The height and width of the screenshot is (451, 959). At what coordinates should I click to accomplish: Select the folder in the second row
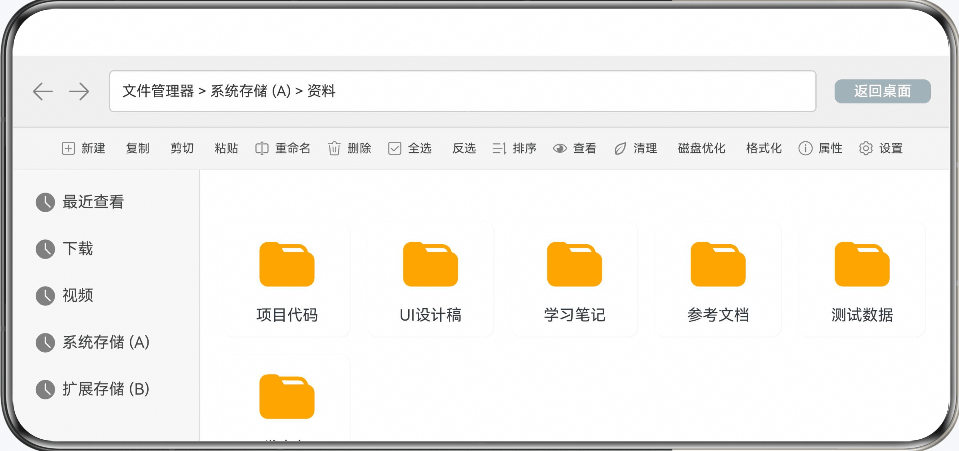click(287, 397)
